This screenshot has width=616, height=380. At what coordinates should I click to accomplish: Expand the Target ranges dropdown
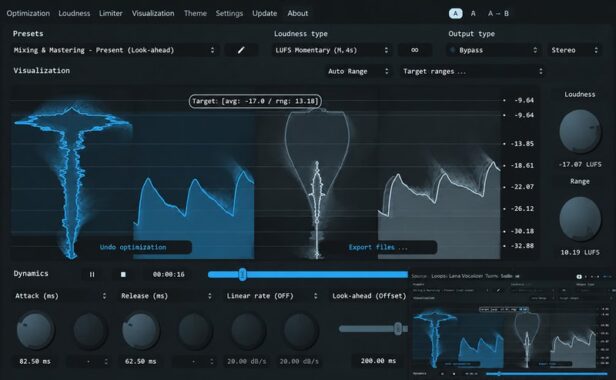coord(472,71)
